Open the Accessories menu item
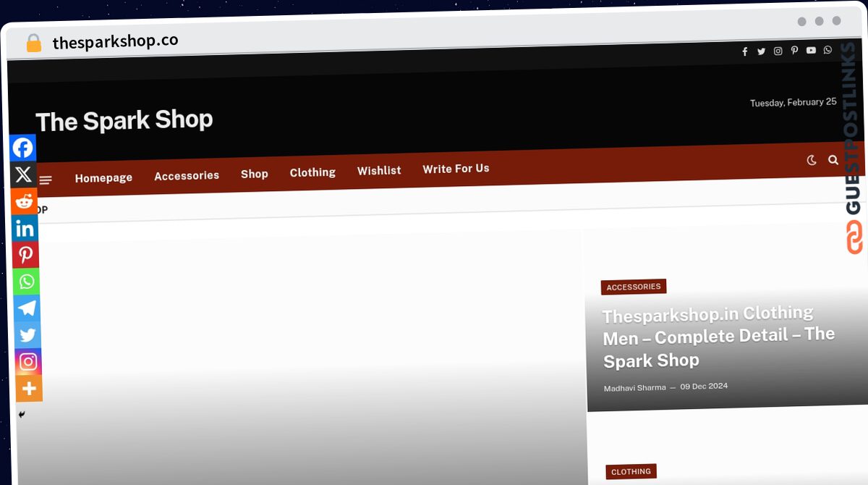The height and width of the screenshot is (485, 868). coord(187,175)
